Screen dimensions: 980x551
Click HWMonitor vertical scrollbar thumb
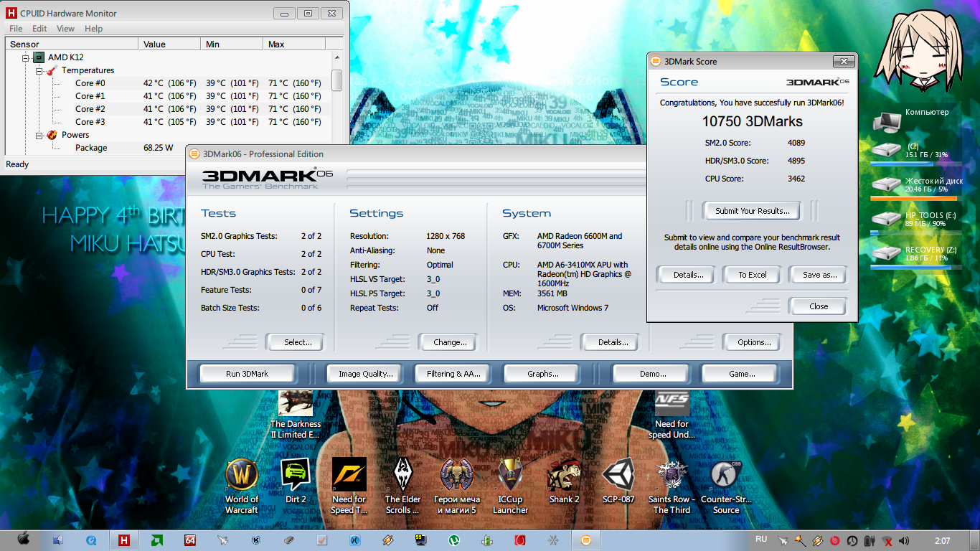(x=336, y=80)
